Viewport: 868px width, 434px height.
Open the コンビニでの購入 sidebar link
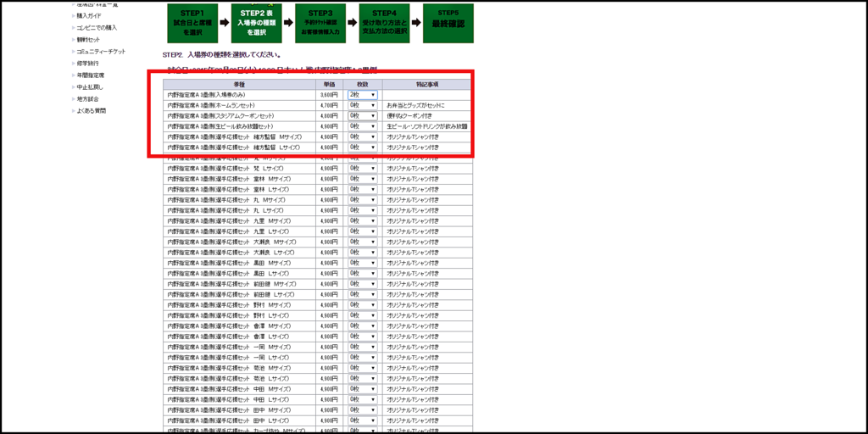tap(97, 28)
